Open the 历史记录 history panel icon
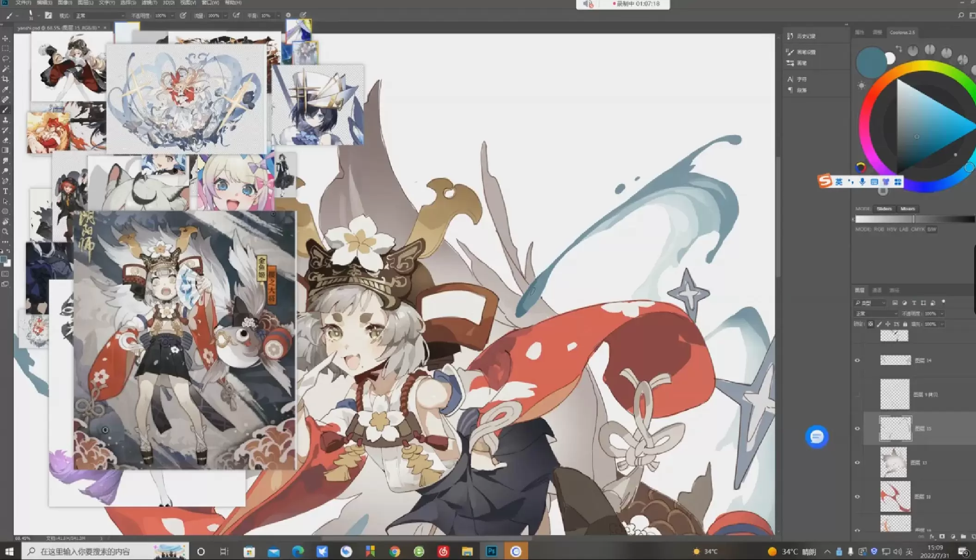The width and height of the screenshot is (976, 560). click(x=790, y=36)
